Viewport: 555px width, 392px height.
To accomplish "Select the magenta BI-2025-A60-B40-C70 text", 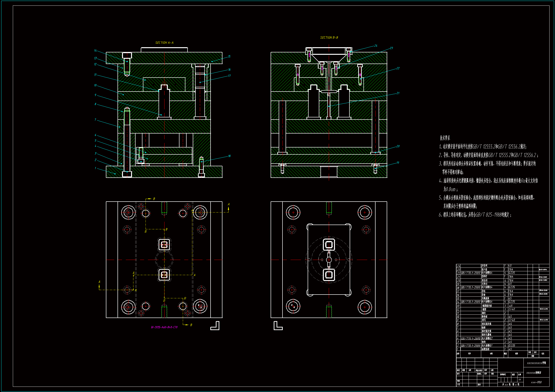I will pyautogui.click(x=164, y=327).
